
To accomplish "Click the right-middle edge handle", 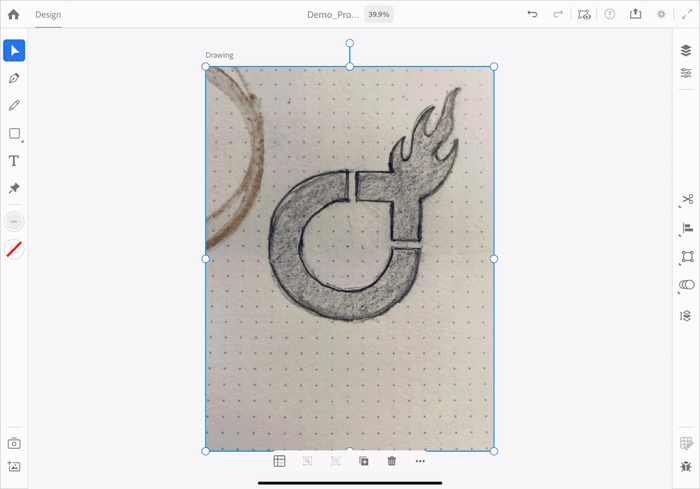I will point(494,259).
